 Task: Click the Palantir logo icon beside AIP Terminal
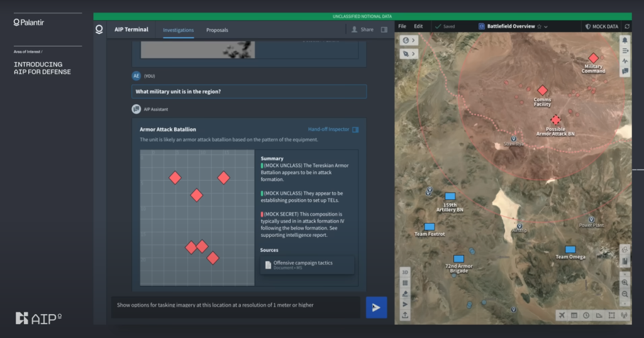(x=99, y=30)
